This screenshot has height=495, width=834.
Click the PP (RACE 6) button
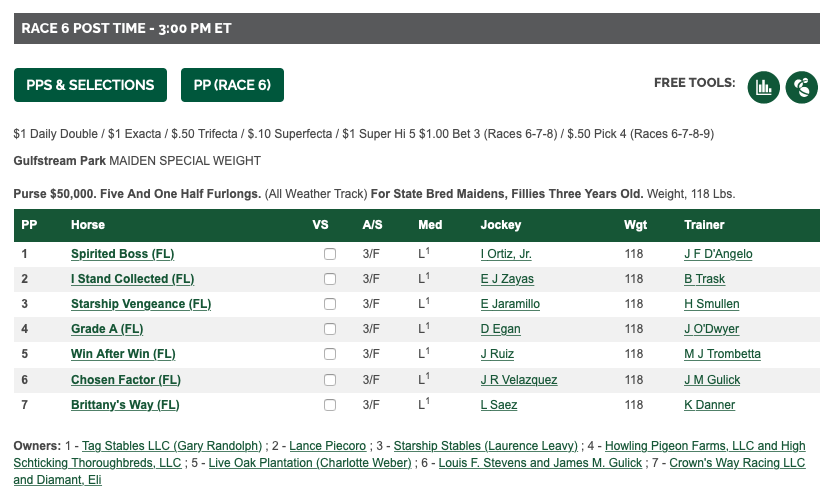(x=232, y=85)
